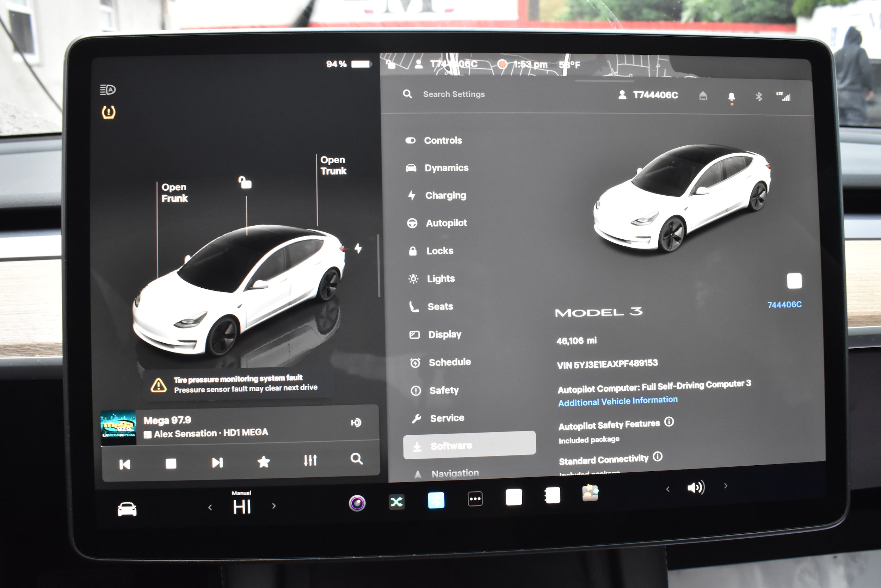881x588 pixels.
Task: Open the HomeLink garage icon
Action: tap(703, 96)
